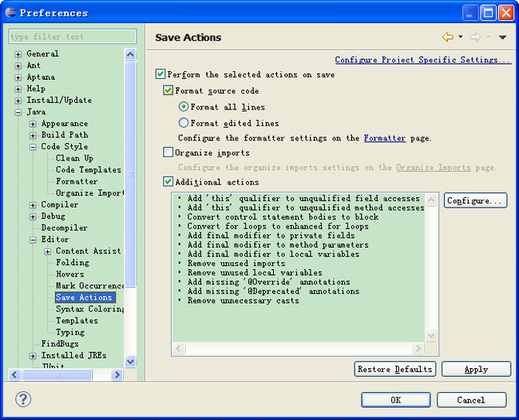519x420 pixels.
Task: Confirm with the OK button
Action: [x=396, y=400]
